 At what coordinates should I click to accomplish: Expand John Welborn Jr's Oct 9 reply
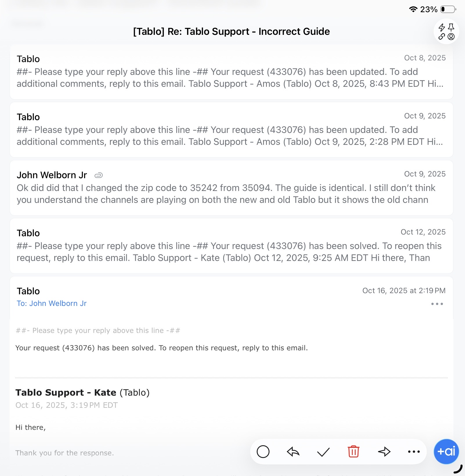tap(231, 188)
